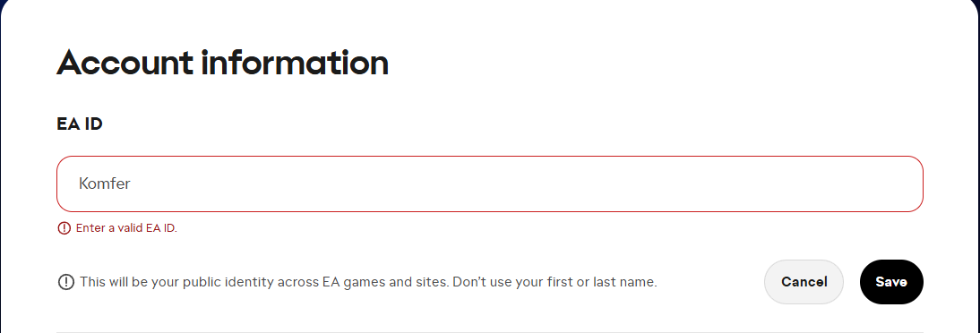980x333 pixels.
Task: Click the empty right side of EA ID field
Action: coord(687,184)
